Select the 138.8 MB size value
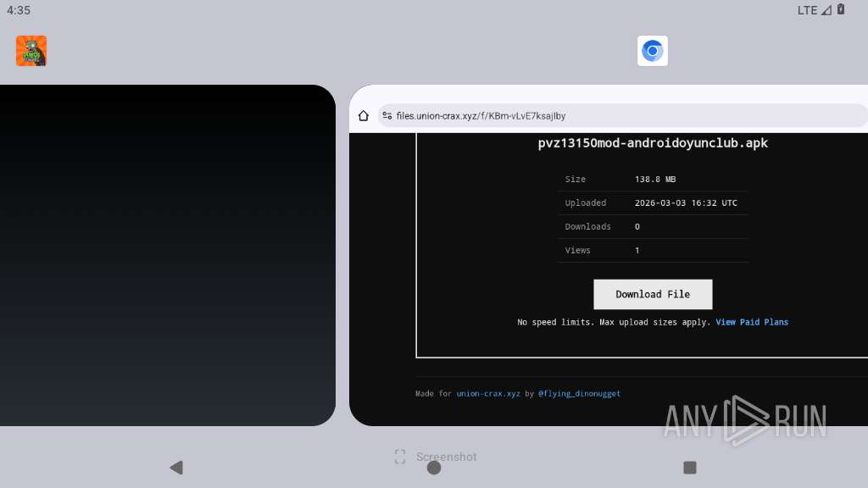The image size is (868, 488). [655, 180]
